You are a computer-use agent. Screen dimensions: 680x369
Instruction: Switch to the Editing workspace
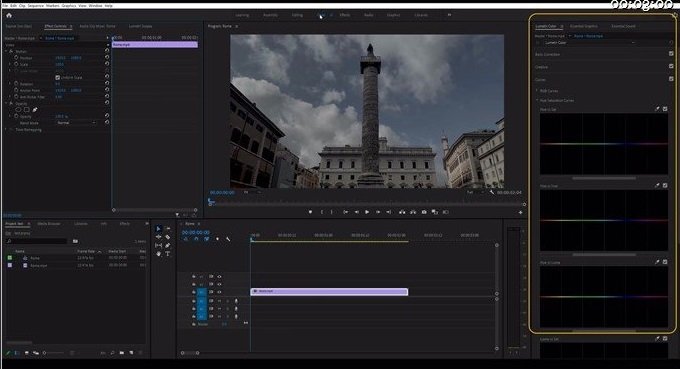coord(297,15)
